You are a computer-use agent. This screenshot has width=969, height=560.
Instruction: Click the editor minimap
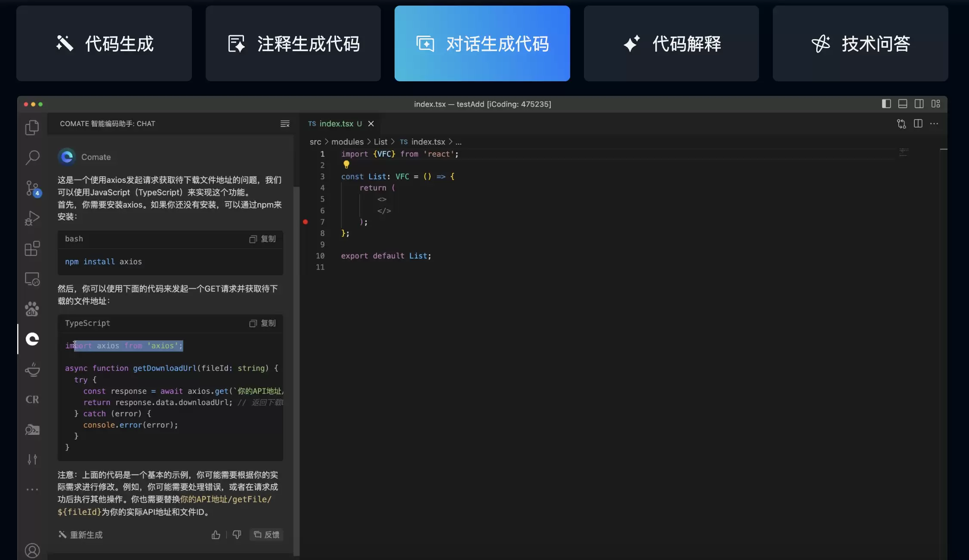coord(904,152)
